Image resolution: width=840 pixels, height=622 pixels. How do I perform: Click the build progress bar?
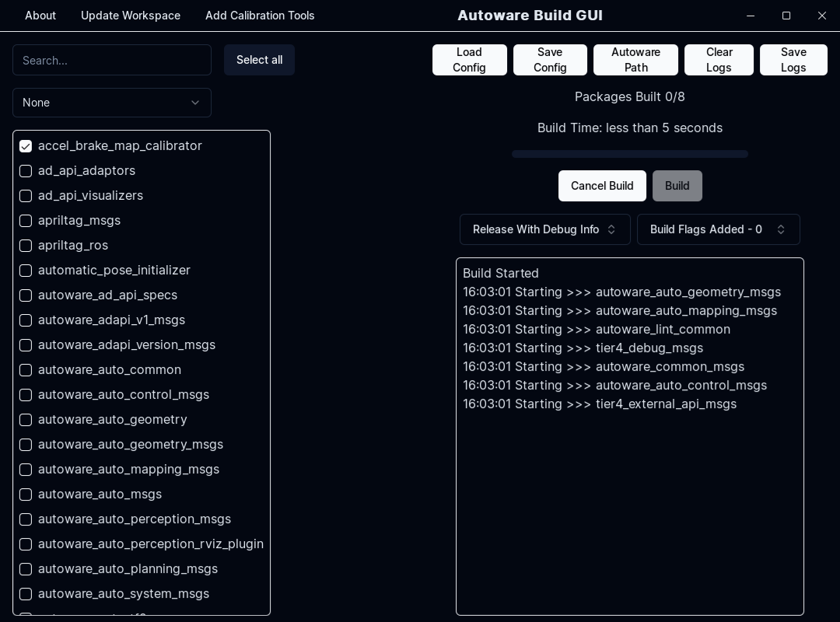pos(629,154)
